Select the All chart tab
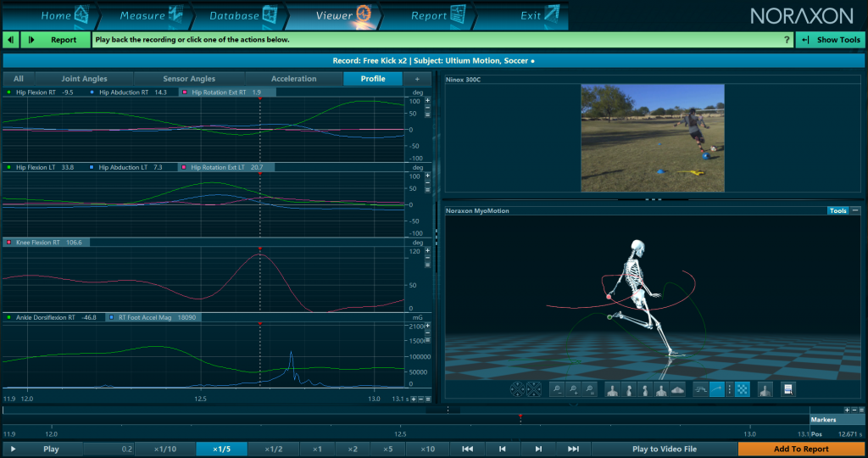 coord(19,79)
